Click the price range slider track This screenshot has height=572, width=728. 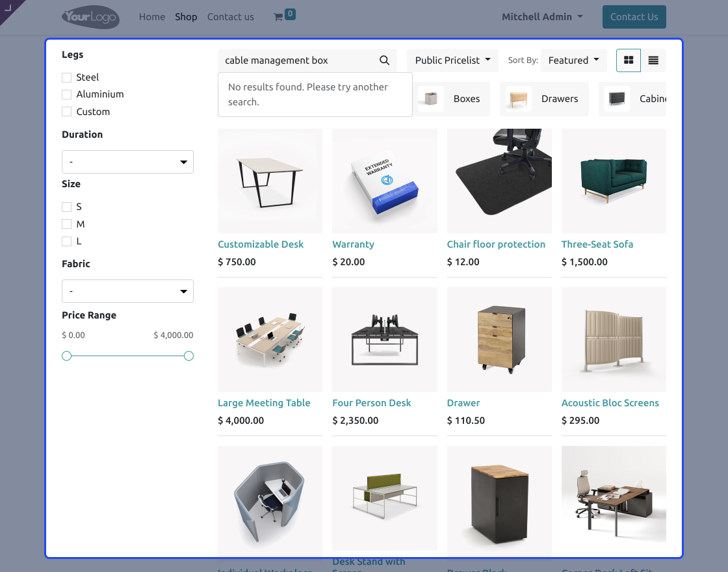click(127, 356)
